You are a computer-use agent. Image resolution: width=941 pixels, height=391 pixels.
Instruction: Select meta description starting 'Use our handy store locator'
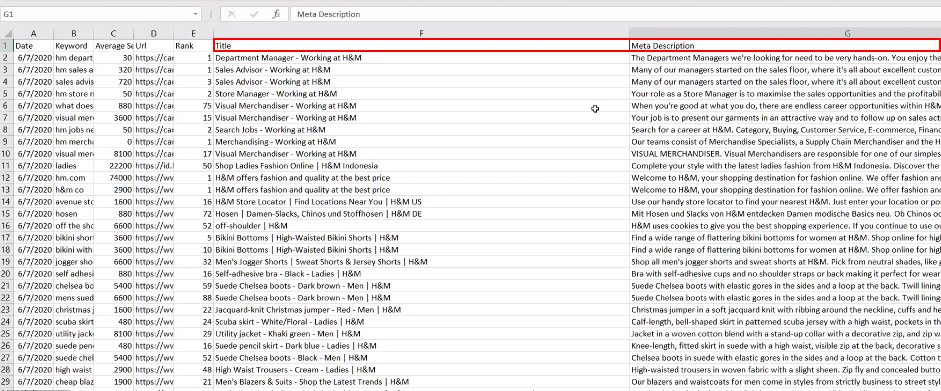point(785,201)
